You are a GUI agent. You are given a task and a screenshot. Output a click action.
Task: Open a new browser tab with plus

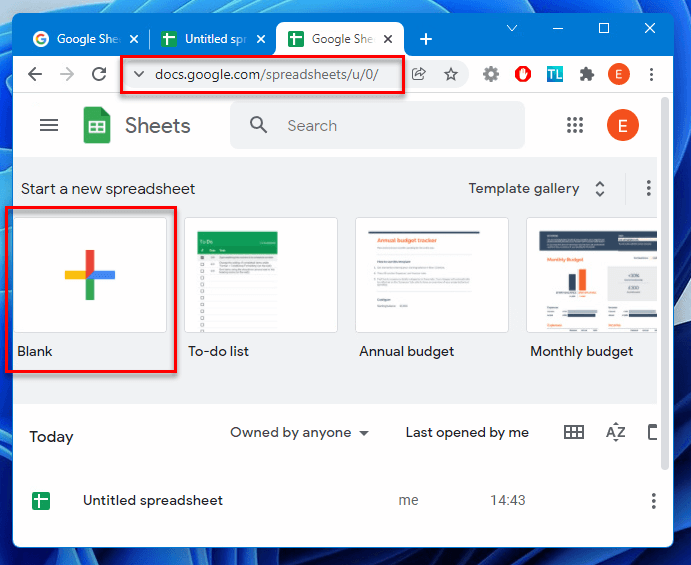pyautogui.click(x=426, y=39)
